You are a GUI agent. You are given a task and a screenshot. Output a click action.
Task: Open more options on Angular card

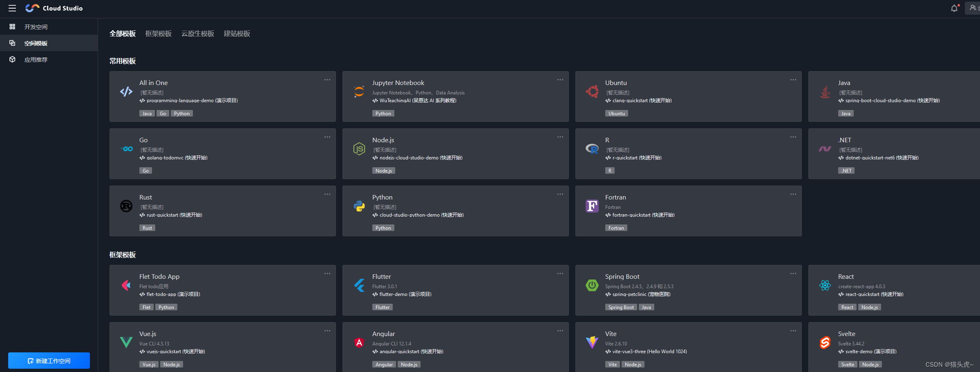pyautogui.click(x=560, y=331)
